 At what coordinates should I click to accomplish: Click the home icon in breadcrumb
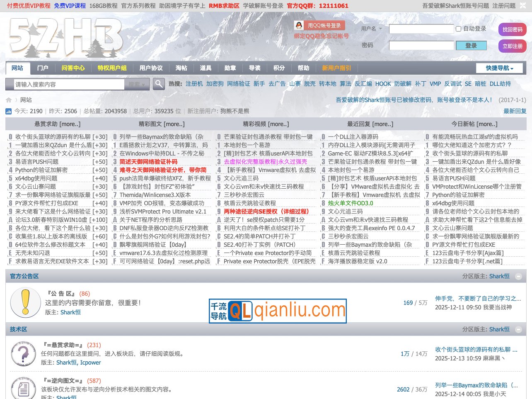pos(9,100)
